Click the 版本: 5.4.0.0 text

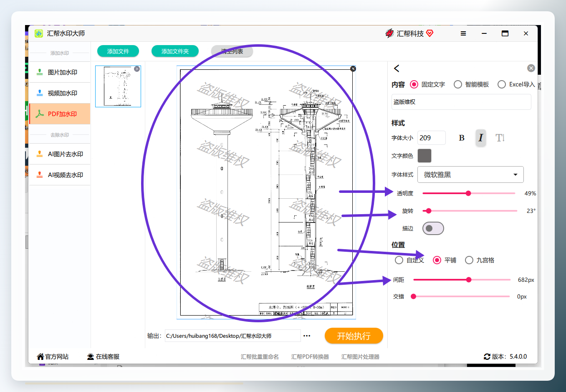click(509, 357)
